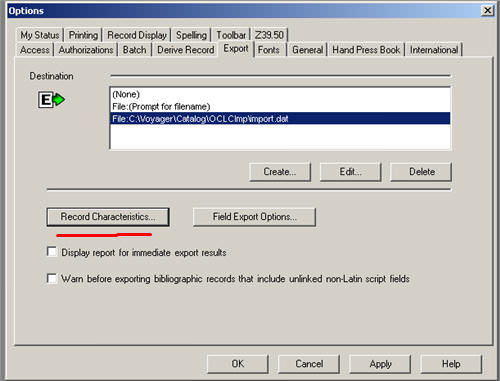The width and height of the screenshot is (500, 381).
Task: Choose File:(Prompt for filename) destination
Action: (x=280, y=107)
